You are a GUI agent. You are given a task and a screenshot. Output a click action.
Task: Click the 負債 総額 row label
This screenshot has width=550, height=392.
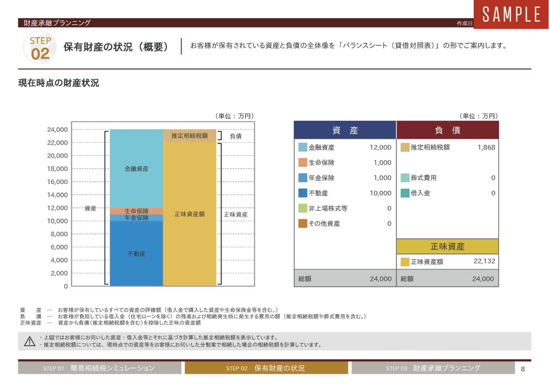(407, 279)
